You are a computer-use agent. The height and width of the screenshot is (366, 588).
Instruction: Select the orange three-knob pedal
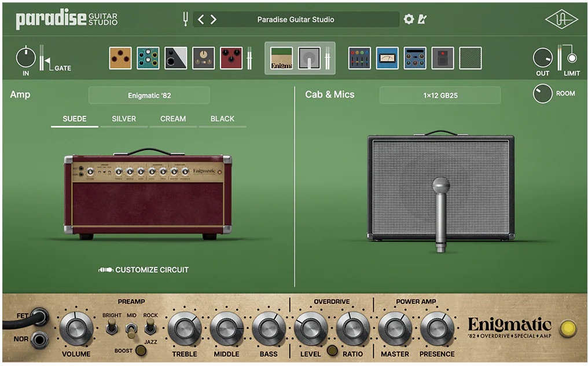(x=120, y=58)
